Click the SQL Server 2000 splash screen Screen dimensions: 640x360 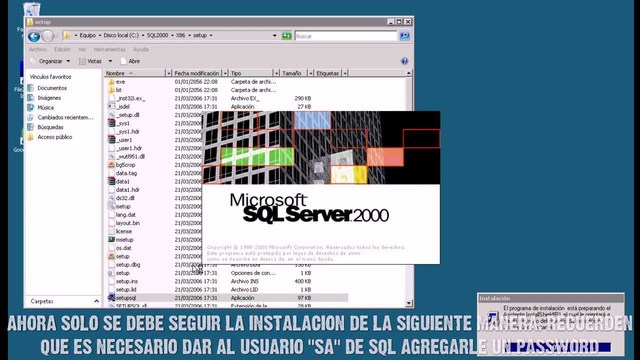(321, 187)
